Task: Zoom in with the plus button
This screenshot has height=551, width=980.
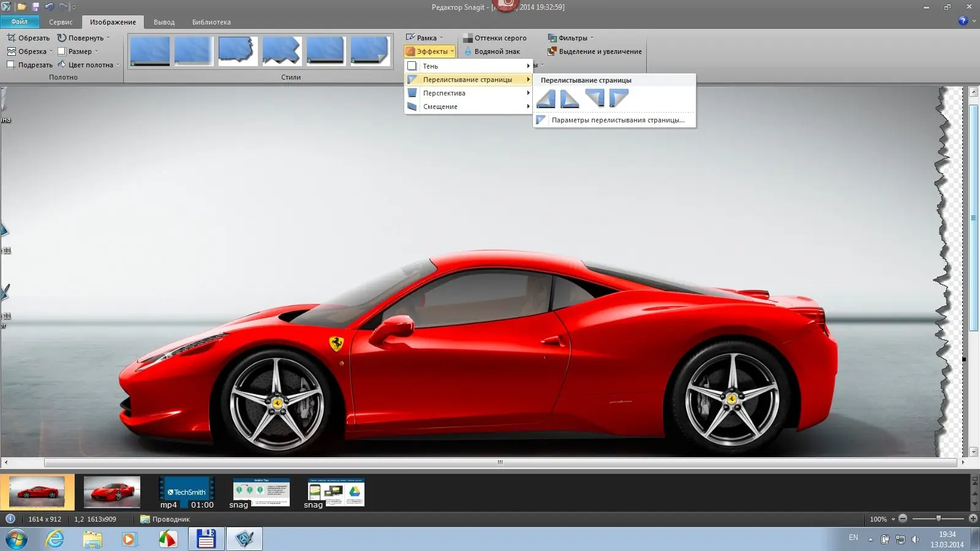Action: [973, 519]
